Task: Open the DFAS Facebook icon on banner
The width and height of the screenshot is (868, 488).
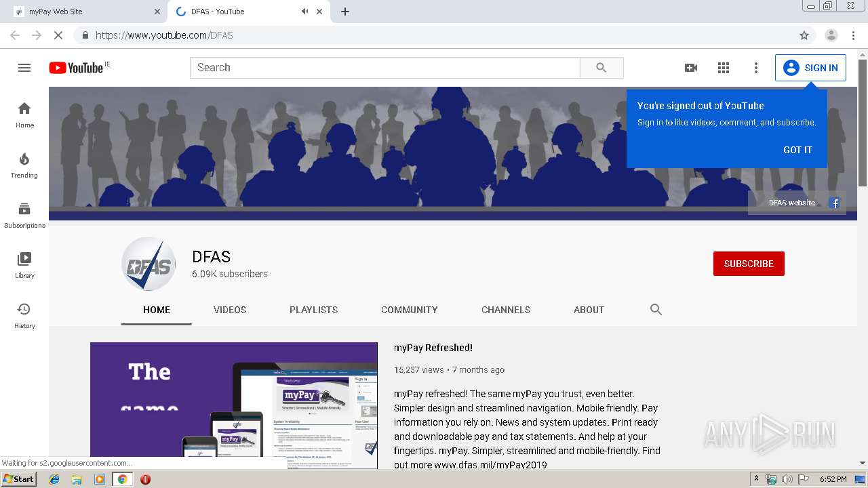Action: click(835, 203)
